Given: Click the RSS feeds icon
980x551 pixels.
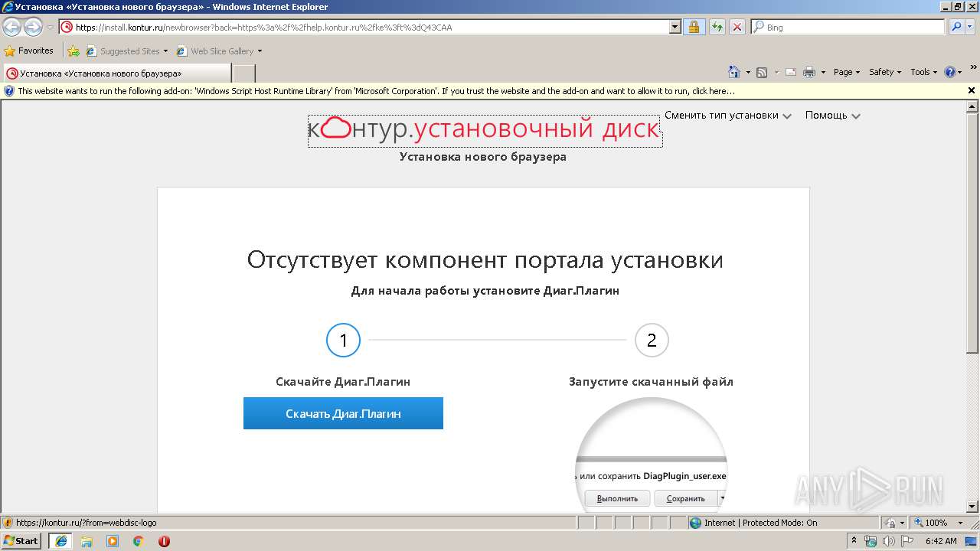Looking at the screenshot, I should [762, 72].
